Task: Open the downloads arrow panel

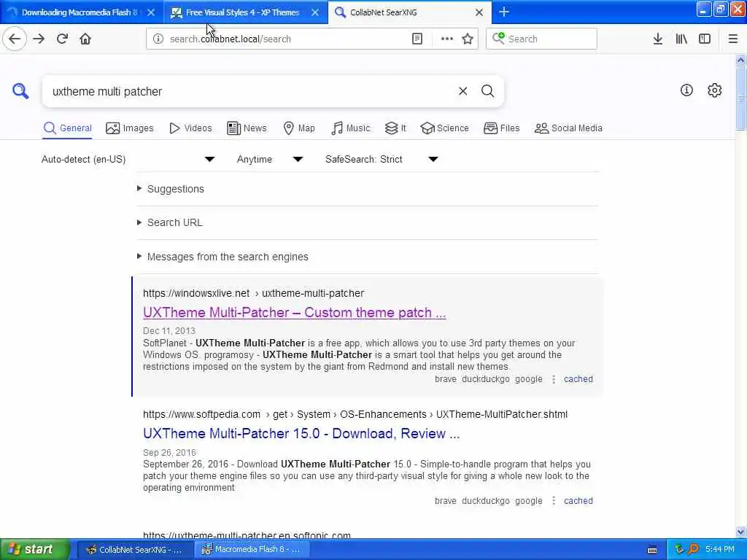Action: point(658,39)
